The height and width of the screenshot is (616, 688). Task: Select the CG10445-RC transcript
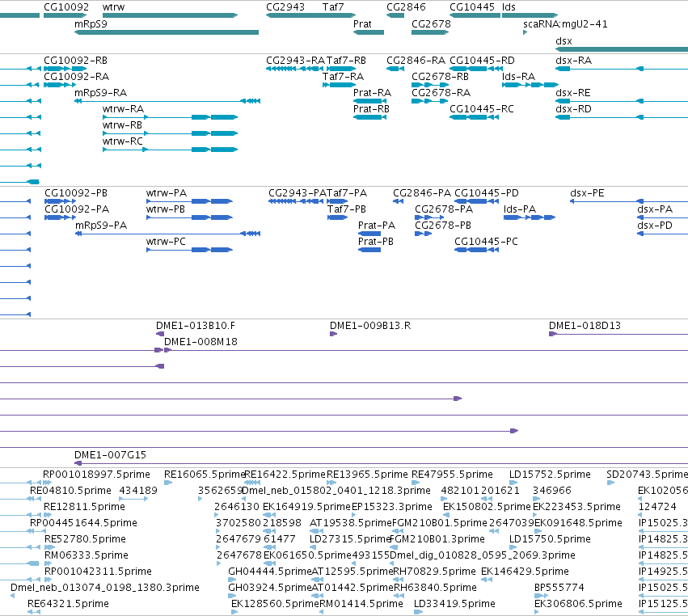pos(475,117)
